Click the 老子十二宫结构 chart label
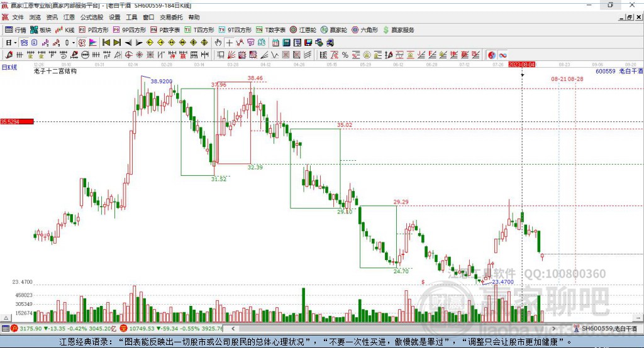Image resolution: width=644 pixels, height=348 pixels. coord(55,71)
